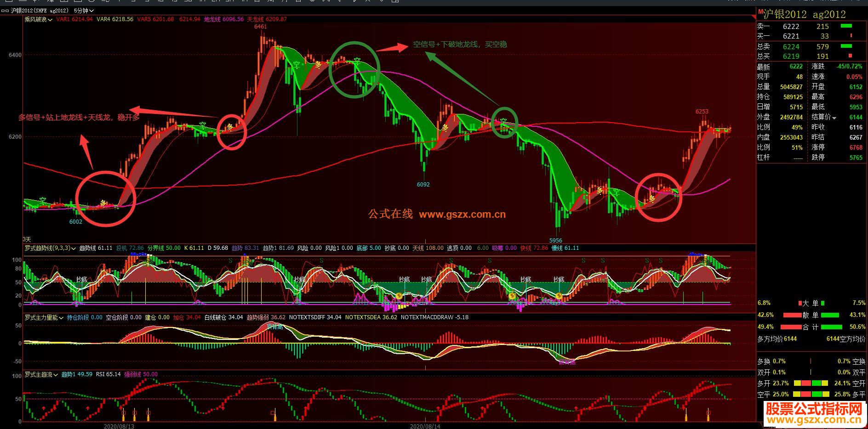Click the 白线破仓 34.04 legend entry
The width and height of the screenshot is (868, 429).
pos(224,317)
